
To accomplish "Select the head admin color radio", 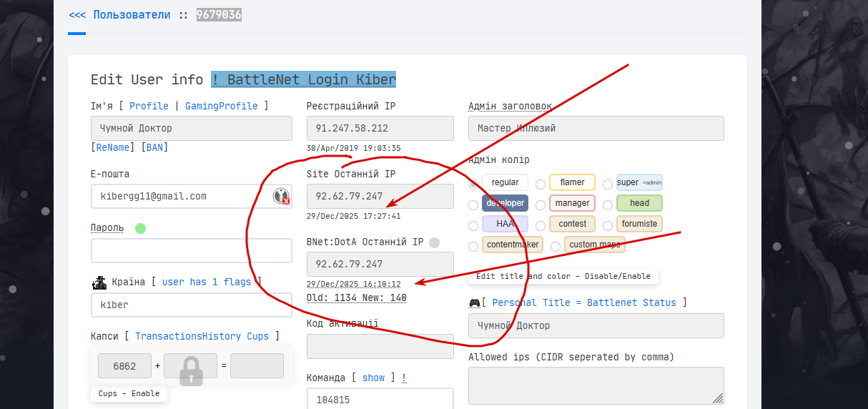I will pos(608,204).
